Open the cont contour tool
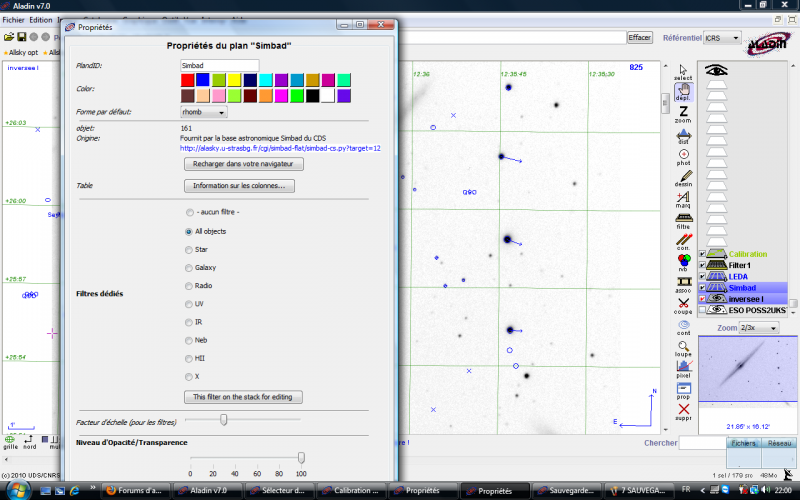Image resolution: width=800 pixels, height=500 pixels. pyautogui.click(x=683, y=327)
